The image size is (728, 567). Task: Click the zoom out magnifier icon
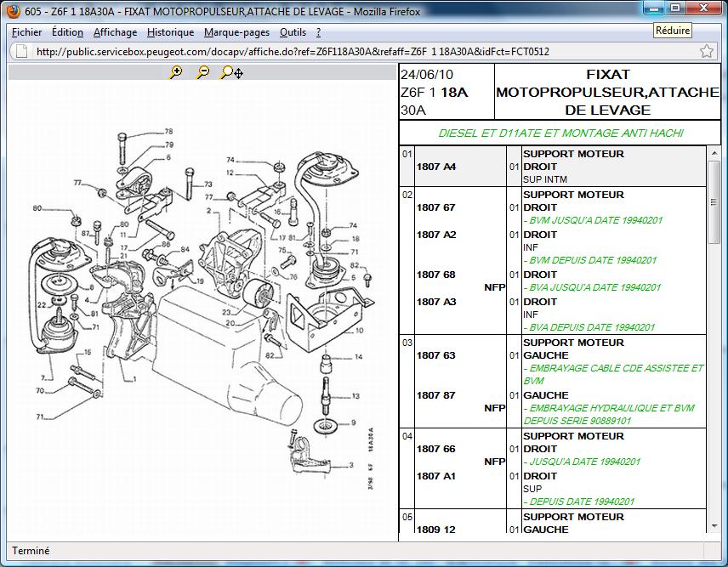click(x=202, y=73)
